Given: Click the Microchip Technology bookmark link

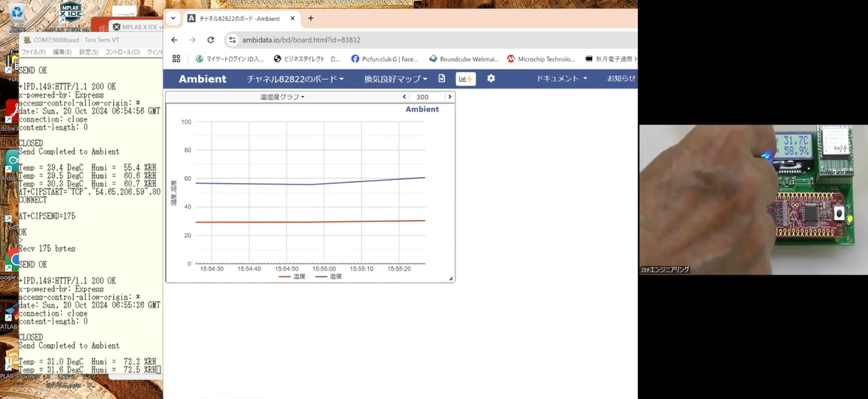Looking at the screenshot, I should click(540, 58).
